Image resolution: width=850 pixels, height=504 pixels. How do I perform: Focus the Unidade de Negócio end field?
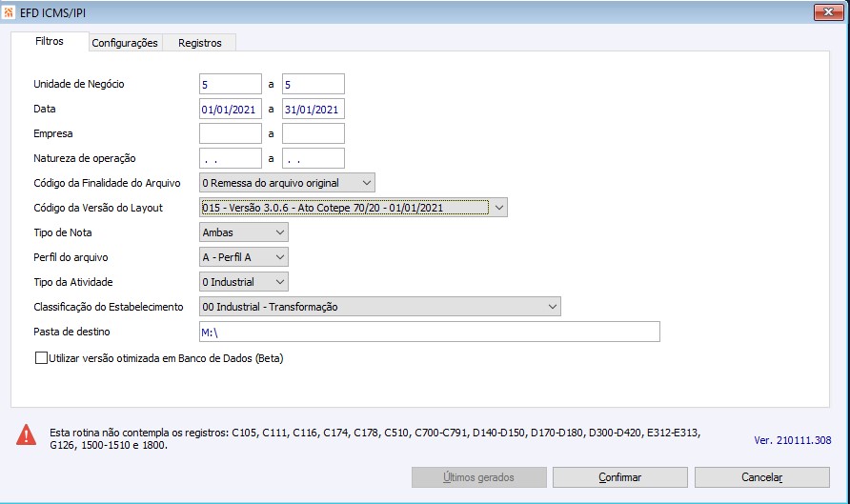314,84
